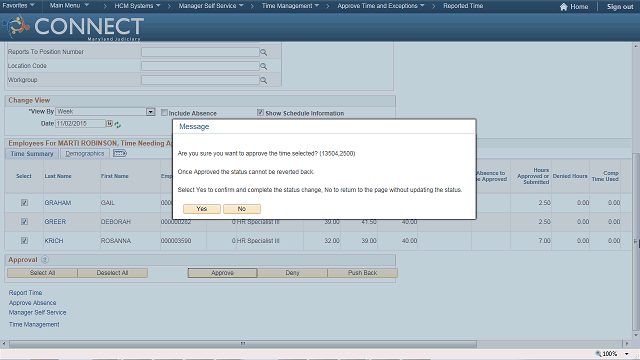This screenshot has height=360, width=640.
Task: Click the green refresh icon by Date
Action: (x=118, y=124)
